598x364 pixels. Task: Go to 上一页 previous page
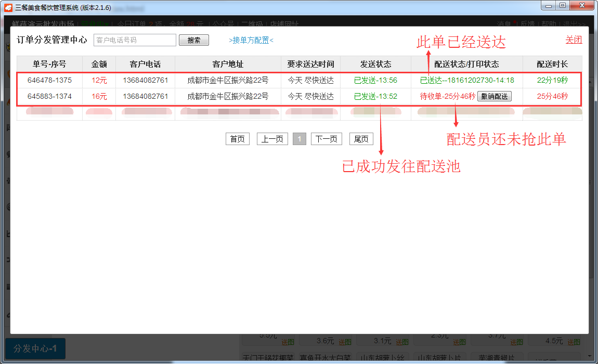click(272, 139)
